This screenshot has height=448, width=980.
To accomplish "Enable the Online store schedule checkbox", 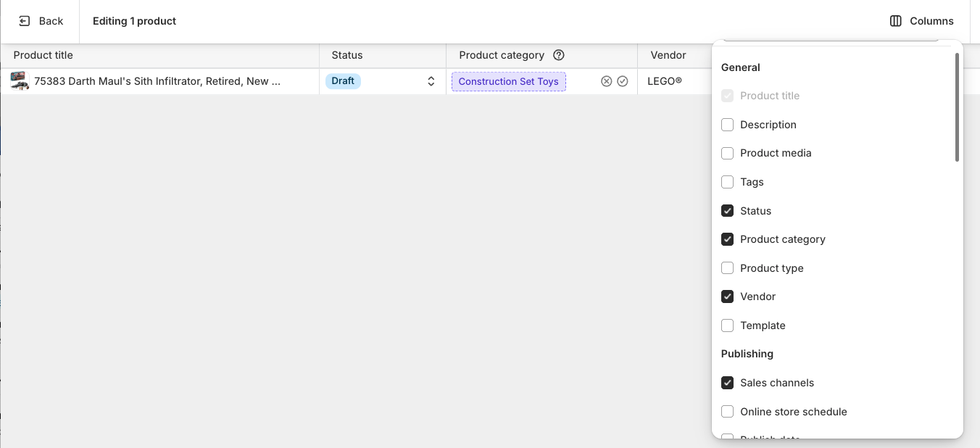I will (x=728, y=412).
